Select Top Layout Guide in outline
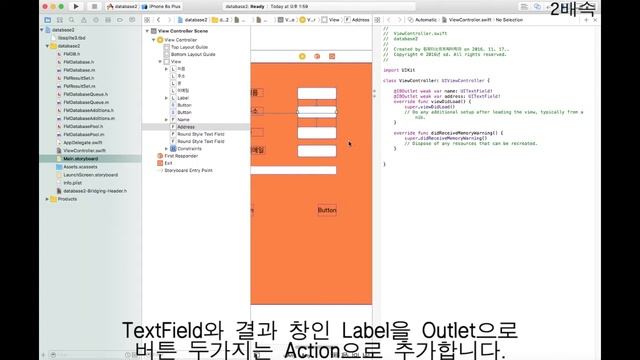The image size is (640, 360). coord(189,47)
